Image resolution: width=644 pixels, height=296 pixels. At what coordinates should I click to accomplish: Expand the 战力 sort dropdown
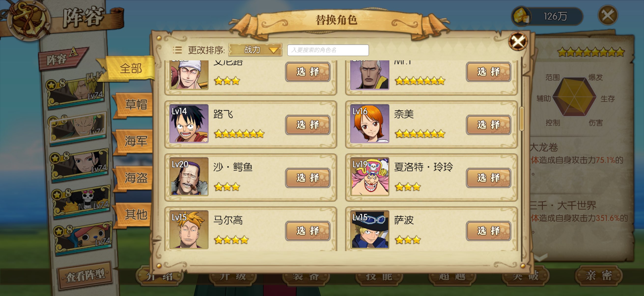point(255,50)
